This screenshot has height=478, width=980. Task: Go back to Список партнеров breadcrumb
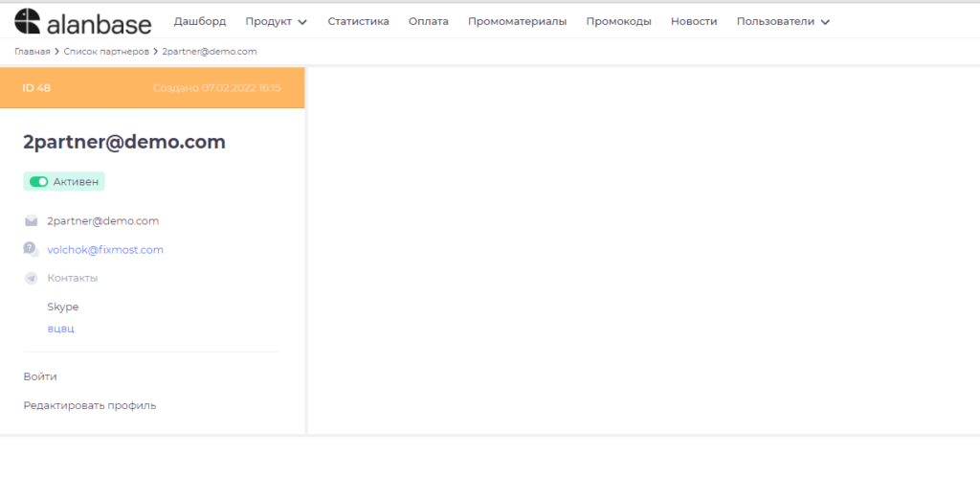(x=106, y=52)
